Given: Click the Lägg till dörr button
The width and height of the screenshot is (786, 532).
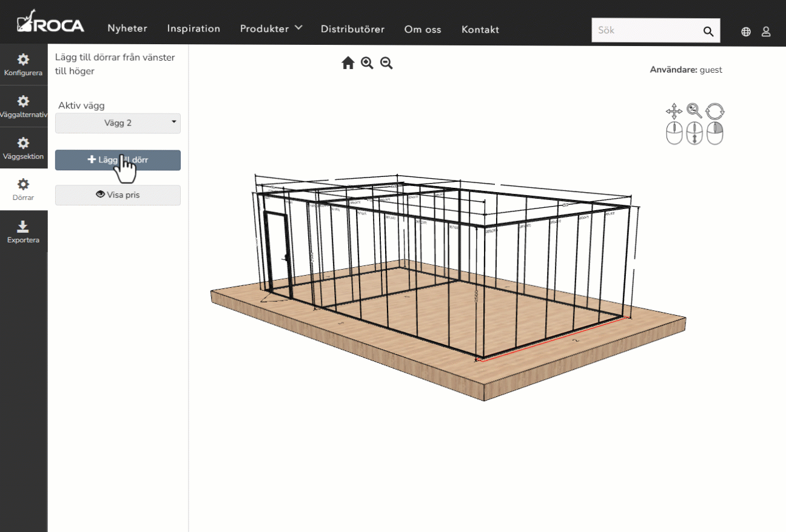Looking at the screenshot, I should tap(118, 160).
